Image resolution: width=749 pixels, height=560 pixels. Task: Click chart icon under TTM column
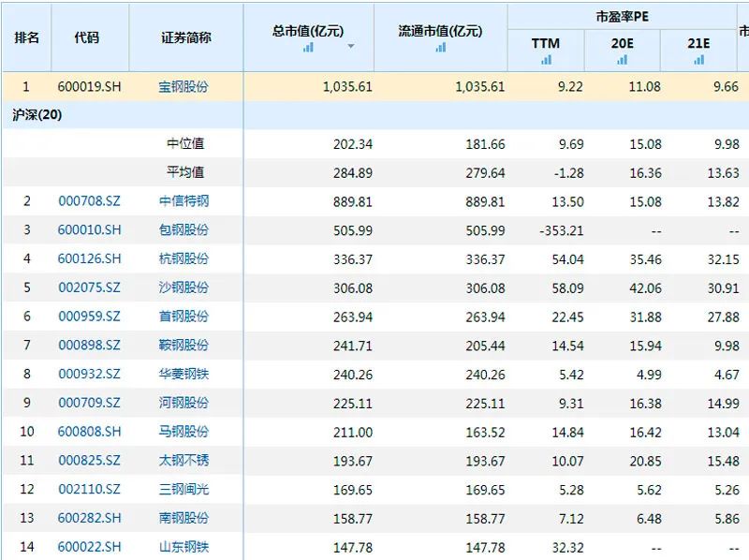[546, 60]
